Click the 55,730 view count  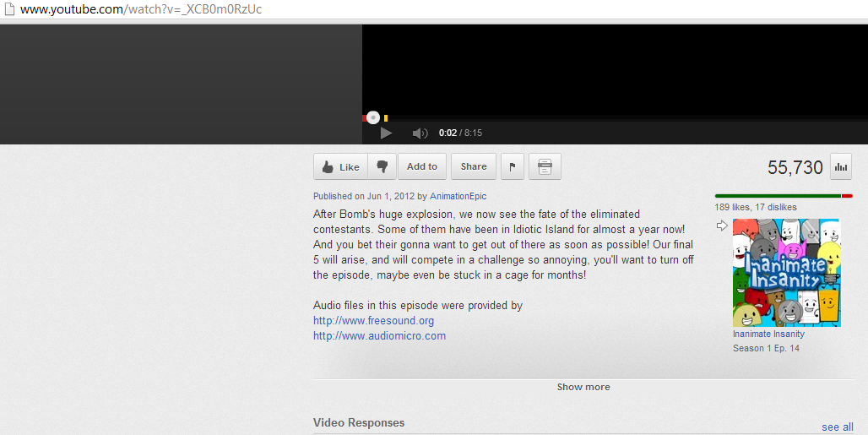click(x=795, y=167)
